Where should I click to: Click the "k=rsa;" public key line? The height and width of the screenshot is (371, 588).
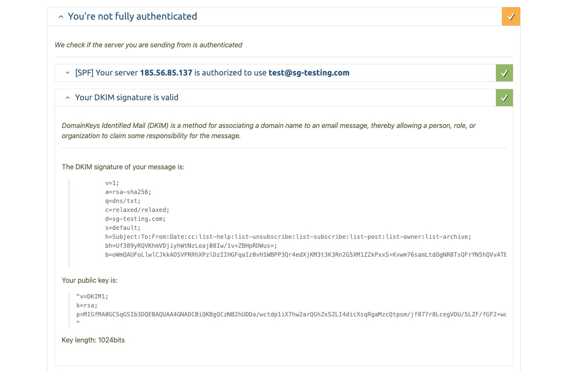(87, 305)
